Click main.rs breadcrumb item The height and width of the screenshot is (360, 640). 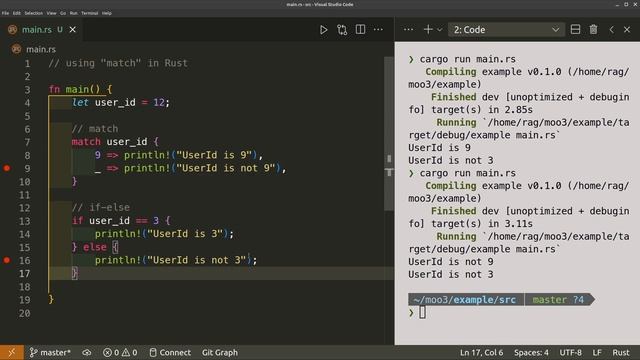[41, 49]
